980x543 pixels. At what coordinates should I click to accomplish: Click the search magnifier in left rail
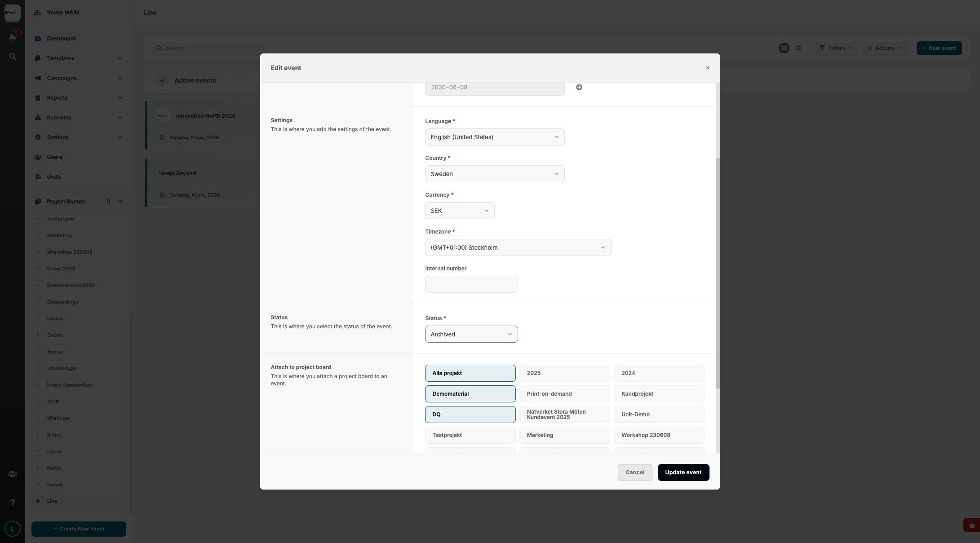point(13,57)
